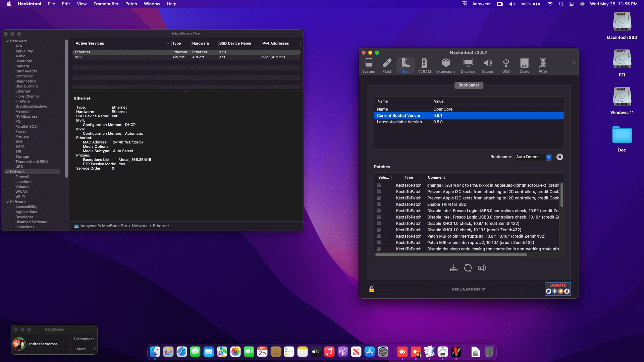The image size is (644, 362).
Task: Check Patch MSI or pin interrupts #2
Action: point(379,242)
